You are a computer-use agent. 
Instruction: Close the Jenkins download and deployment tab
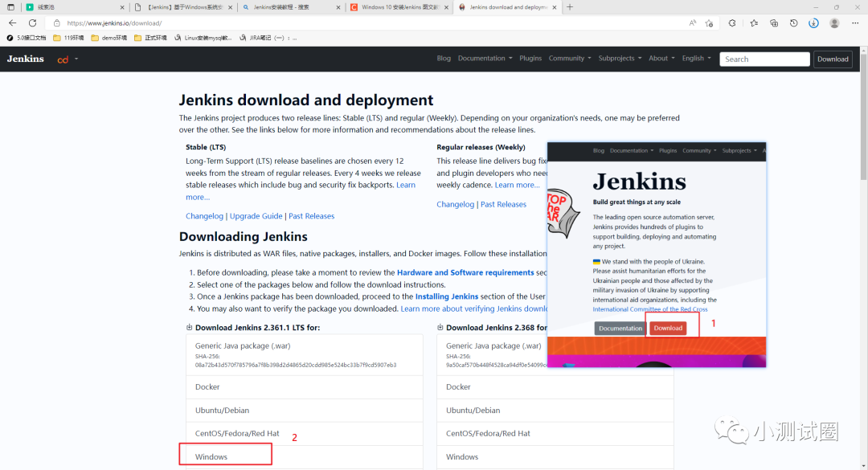554,7
